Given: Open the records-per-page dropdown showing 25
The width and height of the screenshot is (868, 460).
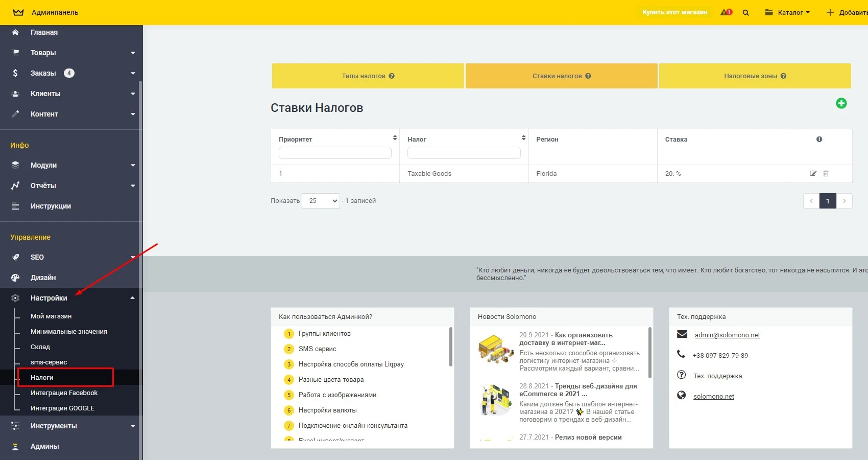Looking at the screenshot, I should click(x=321, y=201).
